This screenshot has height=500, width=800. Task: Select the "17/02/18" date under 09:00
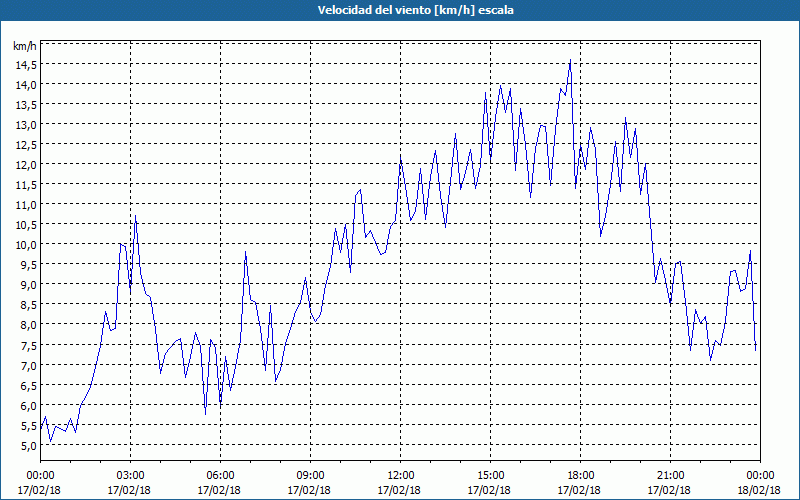tap(309, 490)
